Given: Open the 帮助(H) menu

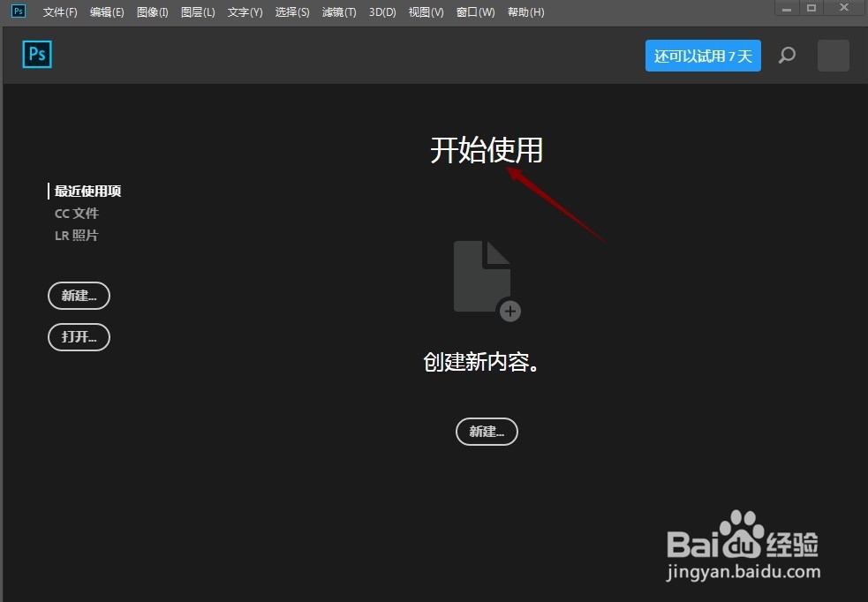Looking at the screenshot, I should (526, 12).
